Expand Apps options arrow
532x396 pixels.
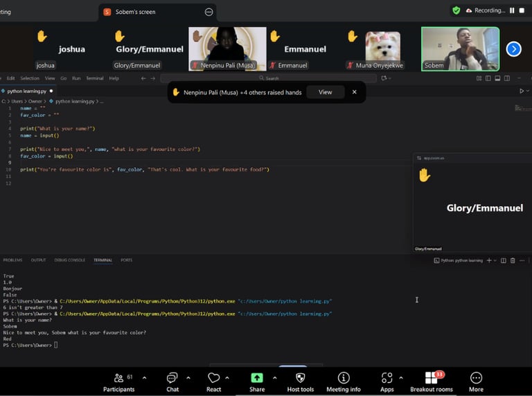pyautogui.click(x=401, y=378)
